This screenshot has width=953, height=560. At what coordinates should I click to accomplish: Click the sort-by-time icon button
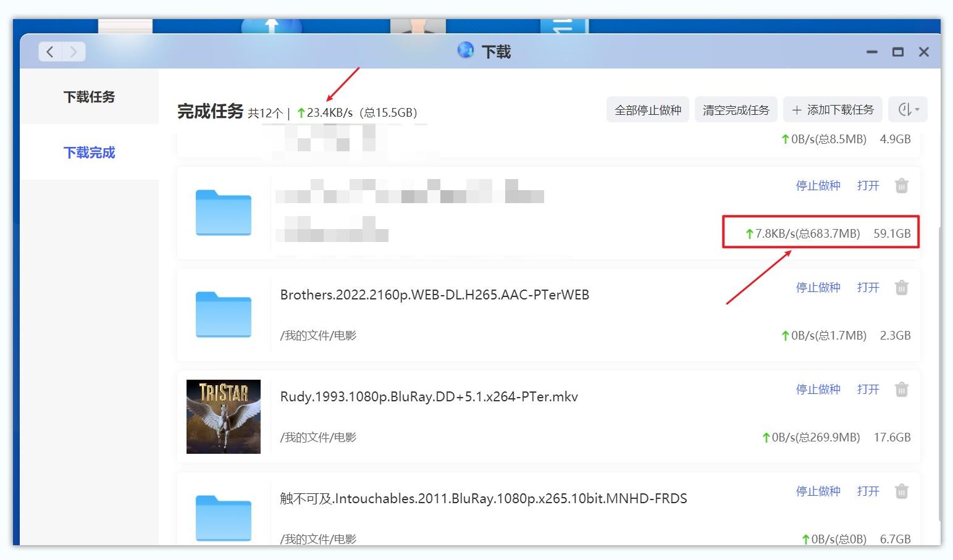pos(904,109)
